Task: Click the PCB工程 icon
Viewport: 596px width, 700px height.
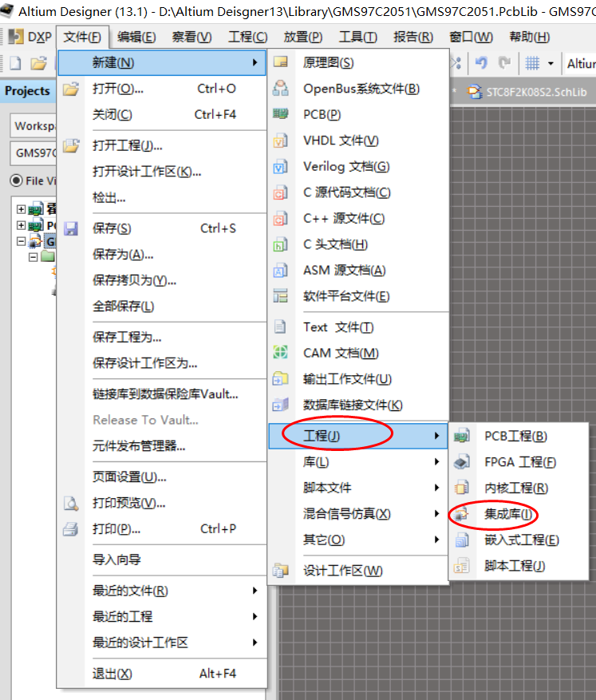Action: (x=462, y=436)
